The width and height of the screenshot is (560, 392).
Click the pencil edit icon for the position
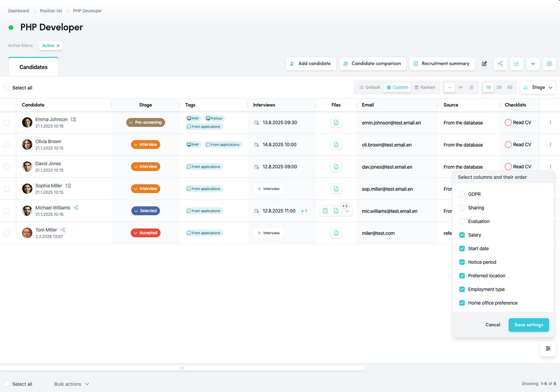point(484,64)
